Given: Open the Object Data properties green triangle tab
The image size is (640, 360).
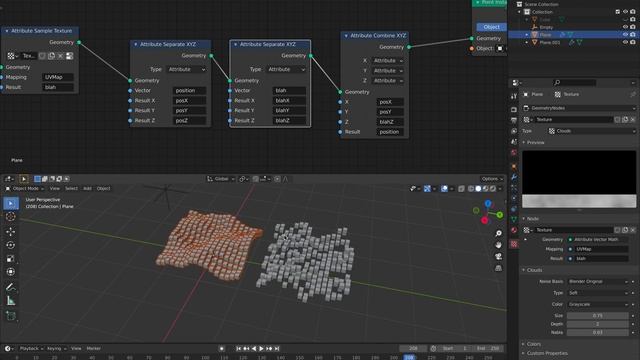Looking at the screenshot, I should (x=514, y=220).
